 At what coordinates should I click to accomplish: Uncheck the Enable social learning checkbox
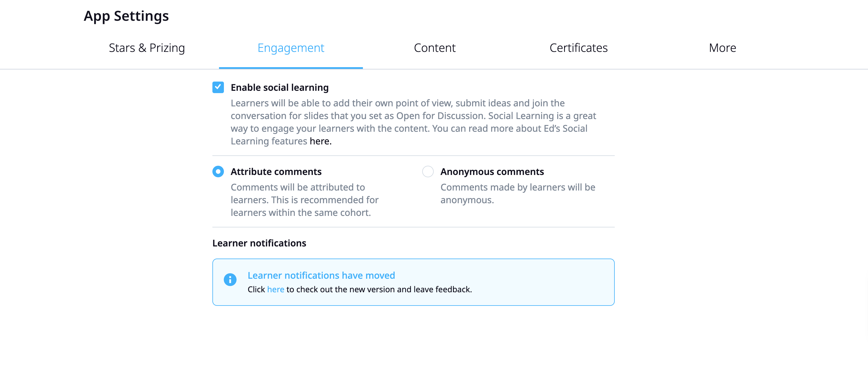(218, 87)
